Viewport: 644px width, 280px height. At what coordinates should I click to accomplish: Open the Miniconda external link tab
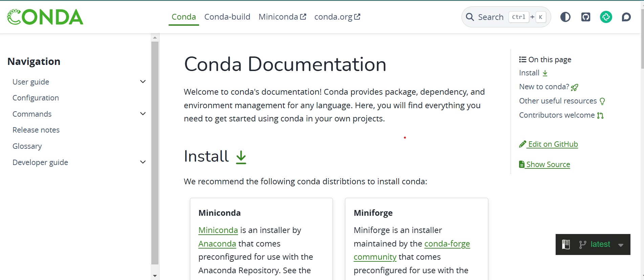[282, 17]
